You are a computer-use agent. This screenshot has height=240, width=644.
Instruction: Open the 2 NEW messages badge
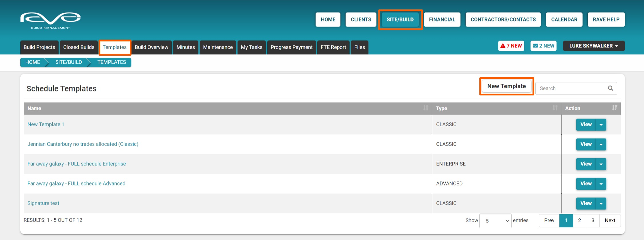(543, 46)
